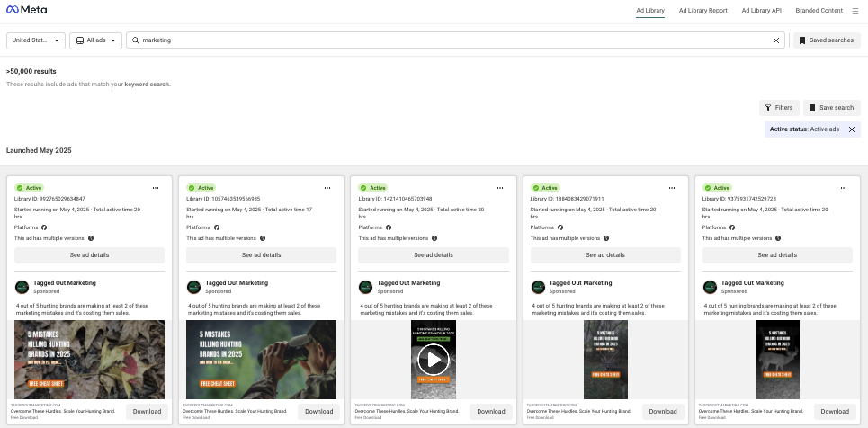Image resolution: width=868 pixels, height=428 pixels.
Task: See ad details for ad 1057463539566985
Action: (261, 255)
